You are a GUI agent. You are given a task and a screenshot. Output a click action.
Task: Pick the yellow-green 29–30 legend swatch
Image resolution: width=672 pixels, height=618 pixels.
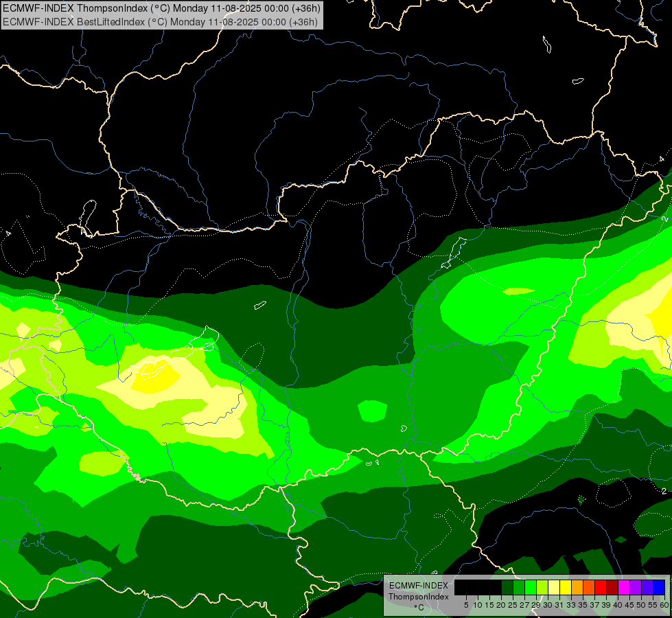coord(542,587)
